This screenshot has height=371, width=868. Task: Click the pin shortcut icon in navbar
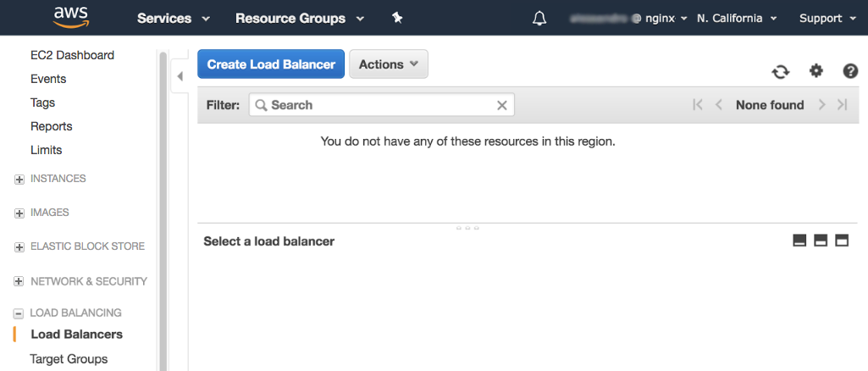tap(397, 18)
